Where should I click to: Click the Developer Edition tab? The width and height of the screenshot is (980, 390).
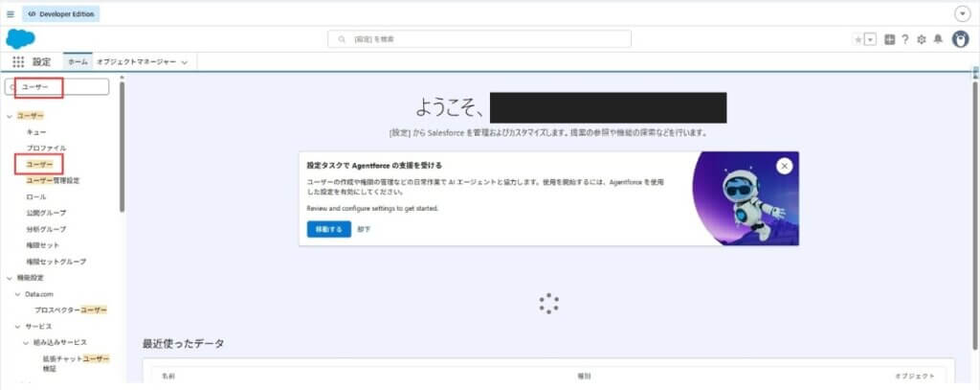60,13
